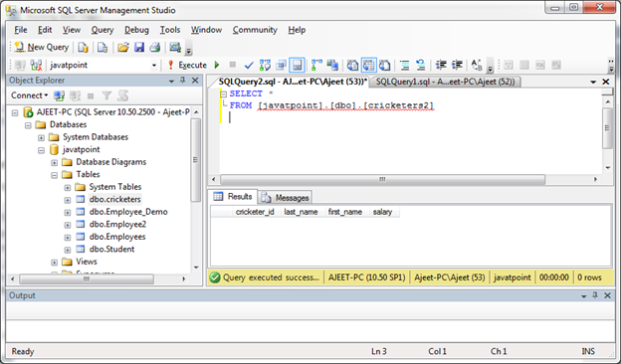Open the active query tabs list dropdown
This screenshot has width=621, height=364.
click(x=593, y=82)
